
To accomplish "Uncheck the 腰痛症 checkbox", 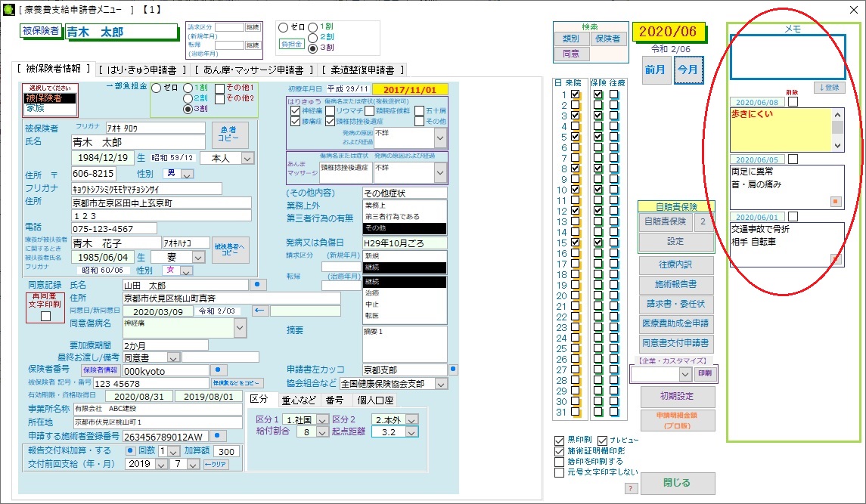I will 295,121.
